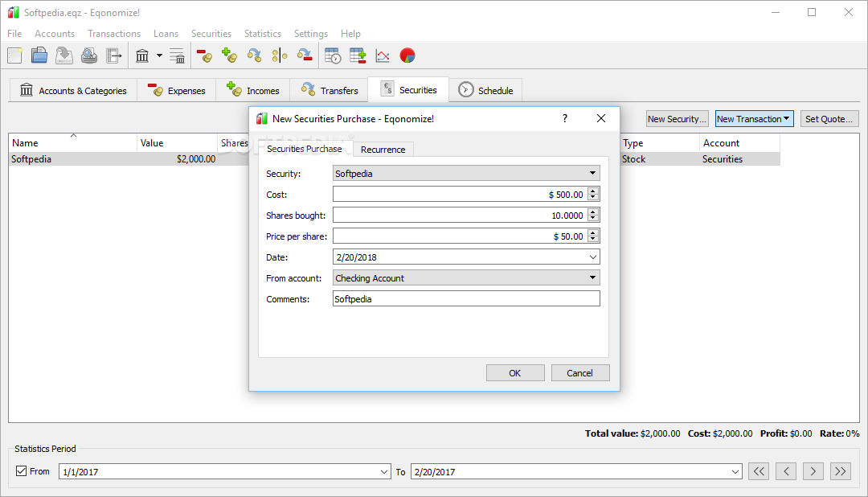This screenshot has height=497, width=868.
Task: Click the New Refund/Repayment toolbar icon
Action: [305, 55]
